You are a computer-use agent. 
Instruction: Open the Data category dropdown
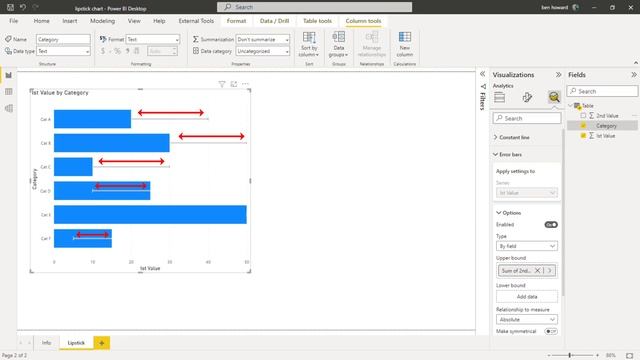pyautogui.click(x=263, y=51)
